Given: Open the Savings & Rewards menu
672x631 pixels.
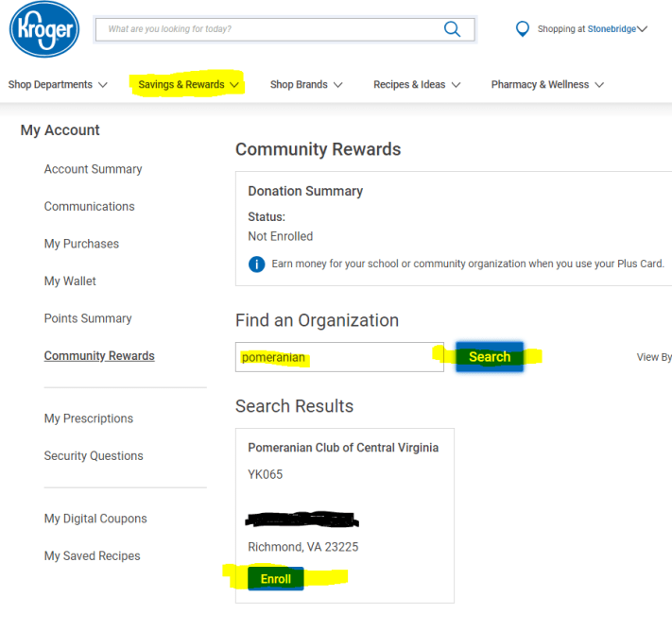Looking at the screenshot, I should pos(188,84).
